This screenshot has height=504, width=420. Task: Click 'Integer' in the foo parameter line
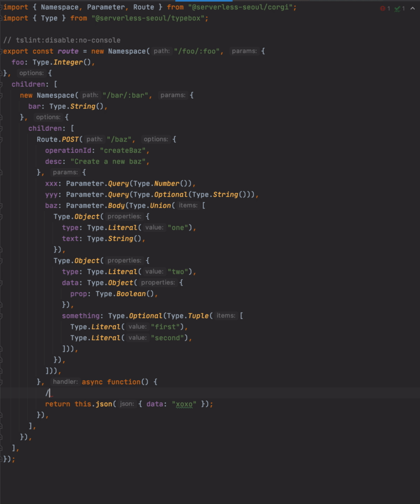click(68, 62)
